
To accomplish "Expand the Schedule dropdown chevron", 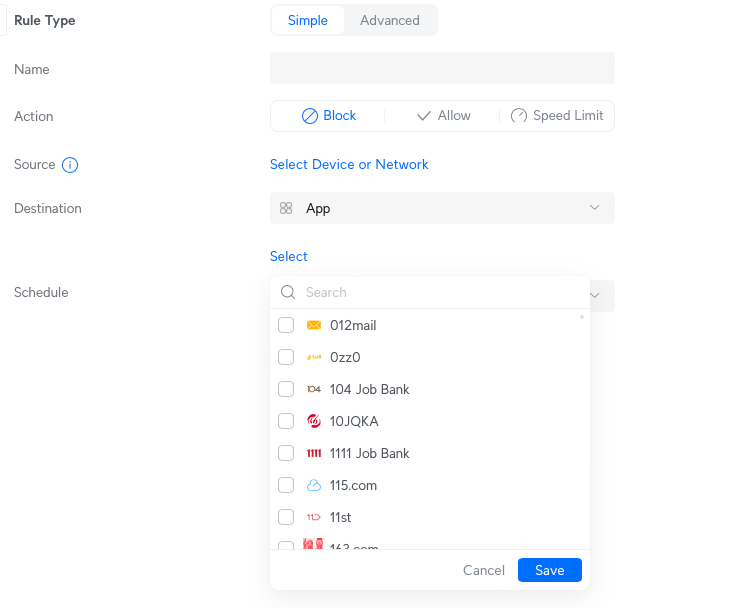I will tap(598, 295).
